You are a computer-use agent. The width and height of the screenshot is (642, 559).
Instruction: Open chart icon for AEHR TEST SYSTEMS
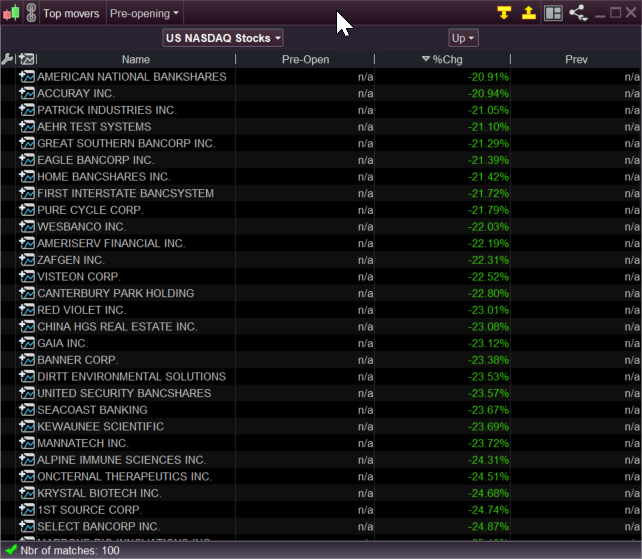[27, 127]
